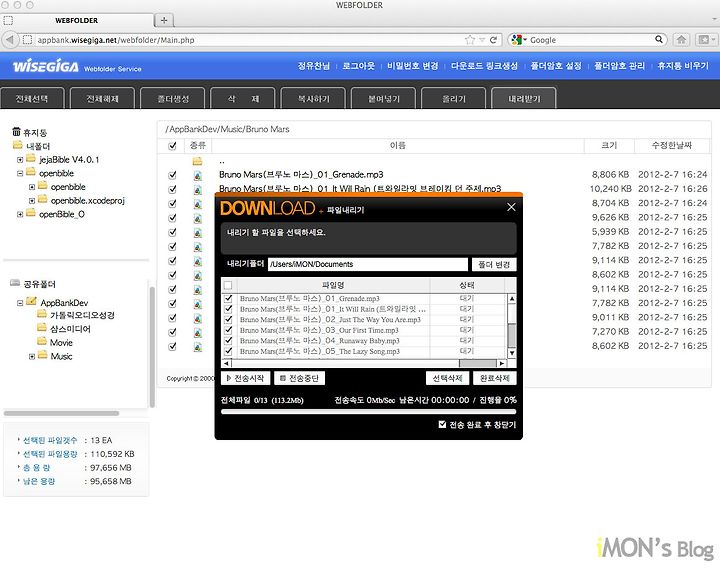Uncheck the 01_Grenade.mp3 row in main file list
720x568 pixels.
pyautogui.click(x=172, y=175)
